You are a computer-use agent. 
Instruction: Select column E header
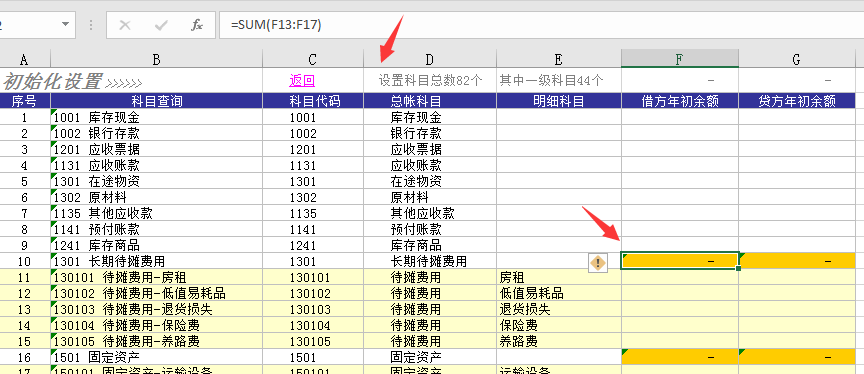pos(559,59)
